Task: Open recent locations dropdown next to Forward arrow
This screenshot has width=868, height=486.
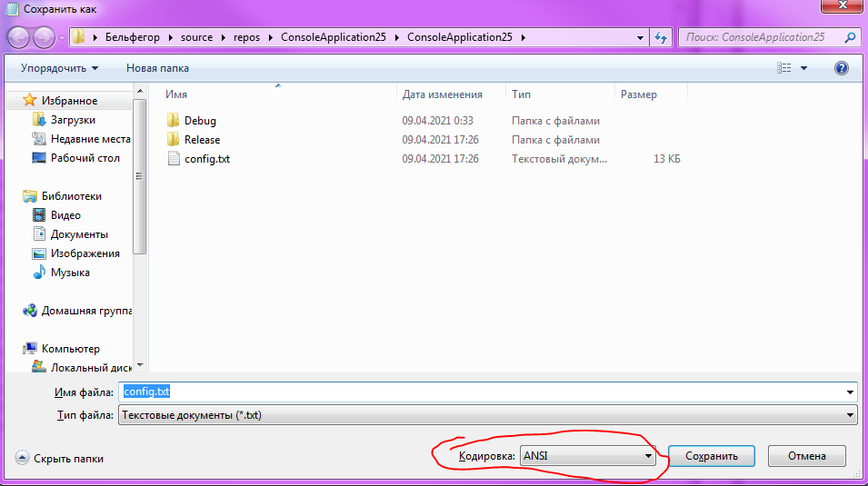Action: (62, 38)
